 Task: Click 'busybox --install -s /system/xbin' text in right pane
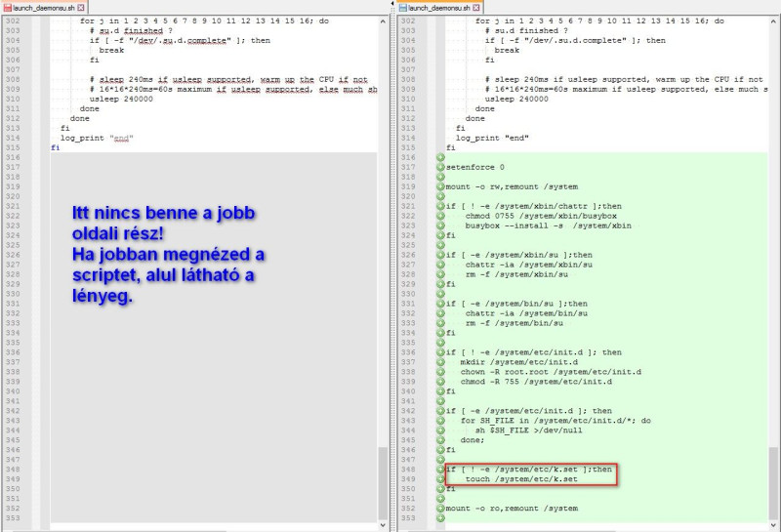tap(549, 225)
